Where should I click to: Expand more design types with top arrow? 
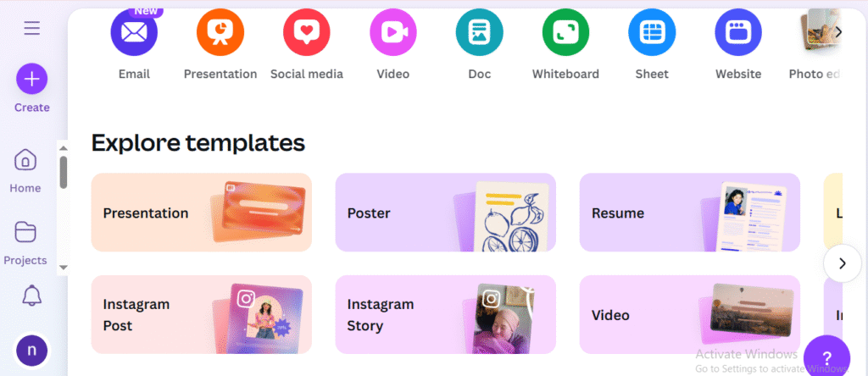pyautogui.click(x=838, y=32)
